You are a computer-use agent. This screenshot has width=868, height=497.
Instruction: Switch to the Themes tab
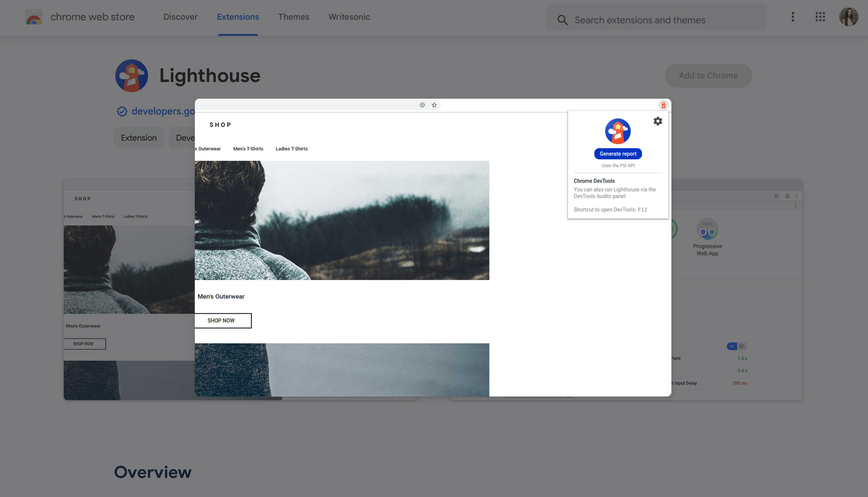pos(293,17)
